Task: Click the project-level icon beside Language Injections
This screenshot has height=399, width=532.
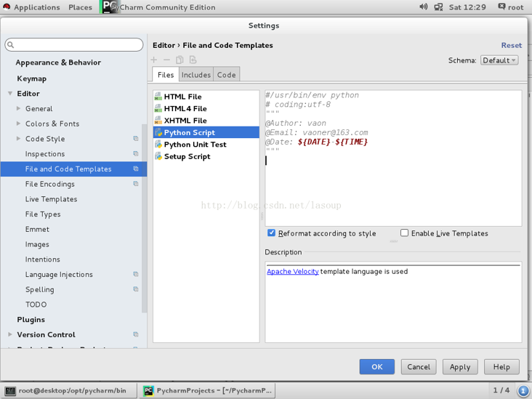Action: 136,274
